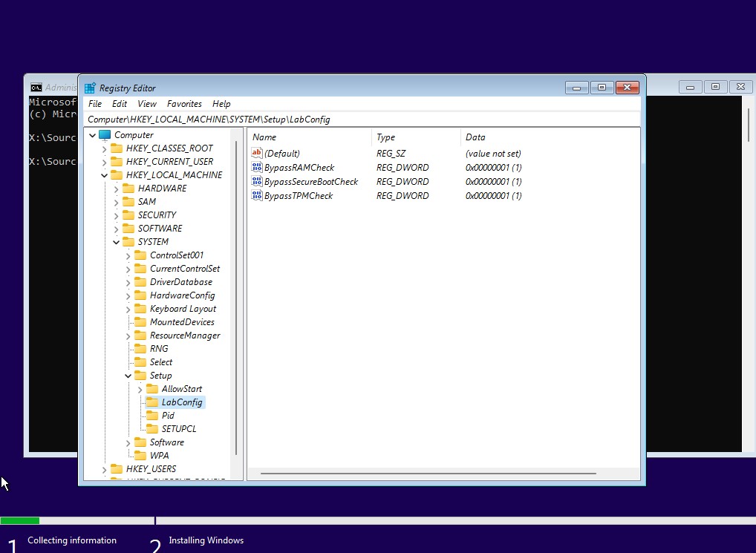Close the Registry Editor window

(x=627, y=87)
